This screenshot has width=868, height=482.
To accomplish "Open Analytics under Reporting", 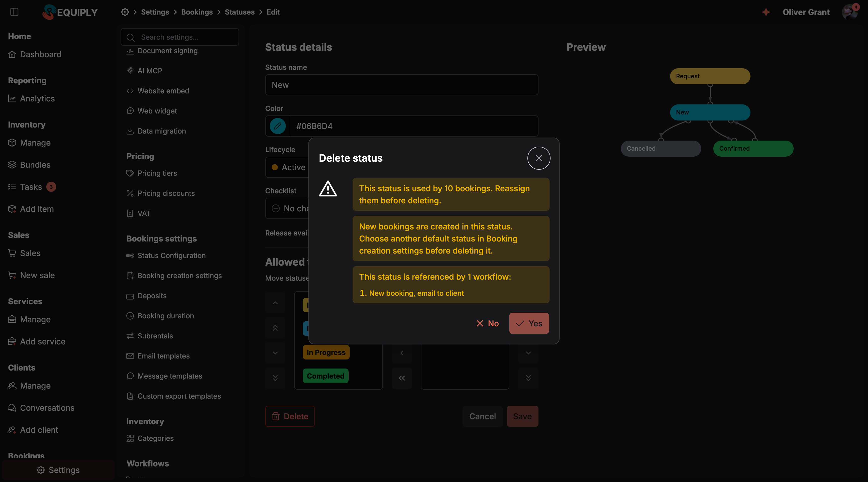I will (x=31, y=98).
